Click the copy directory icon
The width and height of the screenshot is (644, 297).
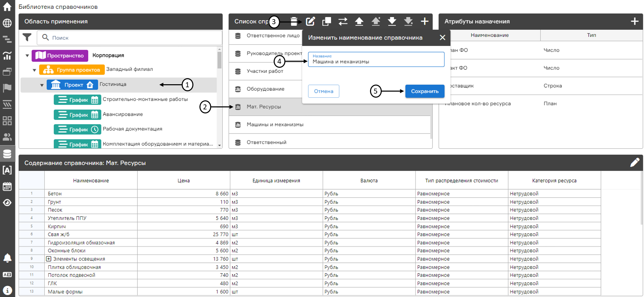[326, 21]
